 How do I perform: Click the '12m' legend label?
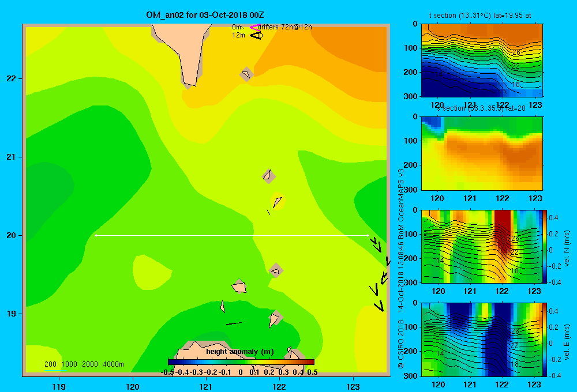238,35
